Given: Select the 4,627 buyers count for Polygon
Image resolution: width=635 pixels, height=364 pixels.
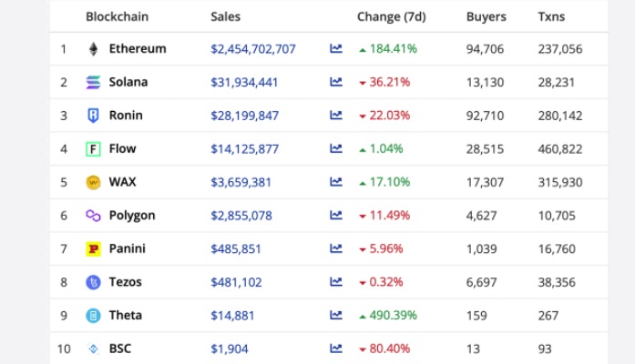Looking at the screenshot, I should pos(482,216).
